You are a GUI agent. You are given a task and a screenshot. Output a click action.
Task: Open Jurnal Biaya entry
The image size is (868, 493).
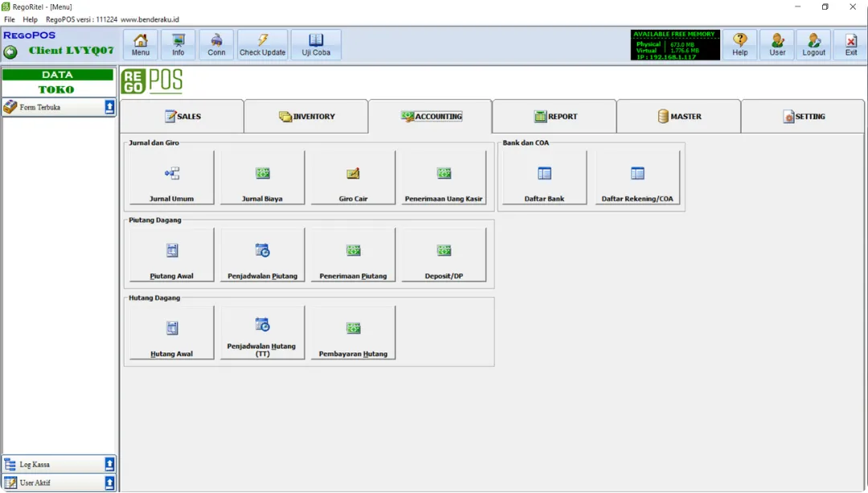pyautogui.click(x=262, y=179)
